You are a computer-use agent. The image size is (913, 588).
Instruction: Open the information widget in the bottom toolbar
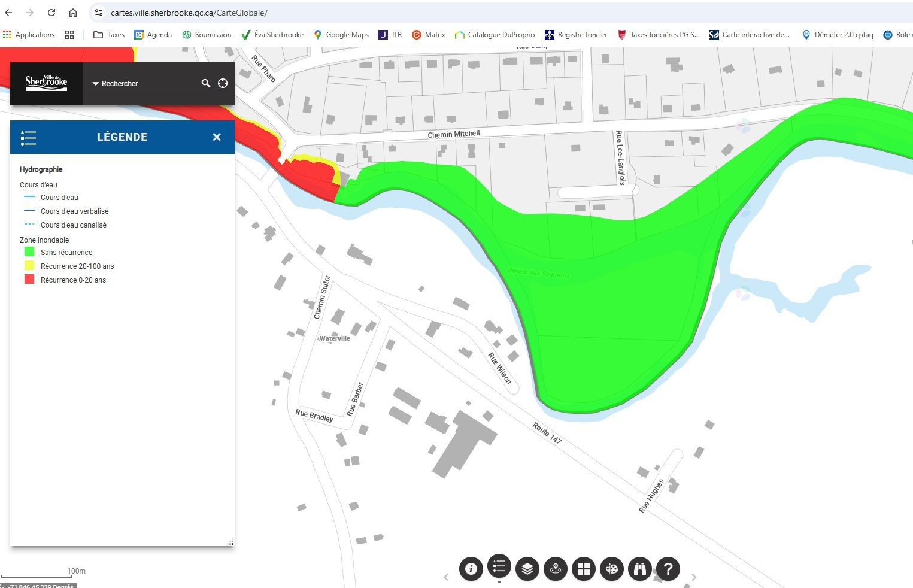coord(471,569)
